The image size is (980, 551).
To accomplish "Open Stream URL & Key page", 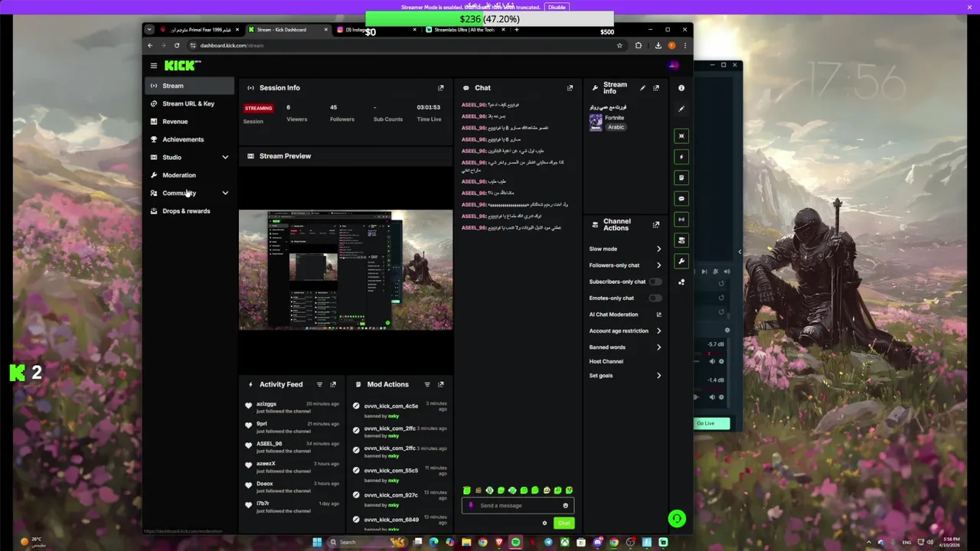I will (x=190, y=103).
